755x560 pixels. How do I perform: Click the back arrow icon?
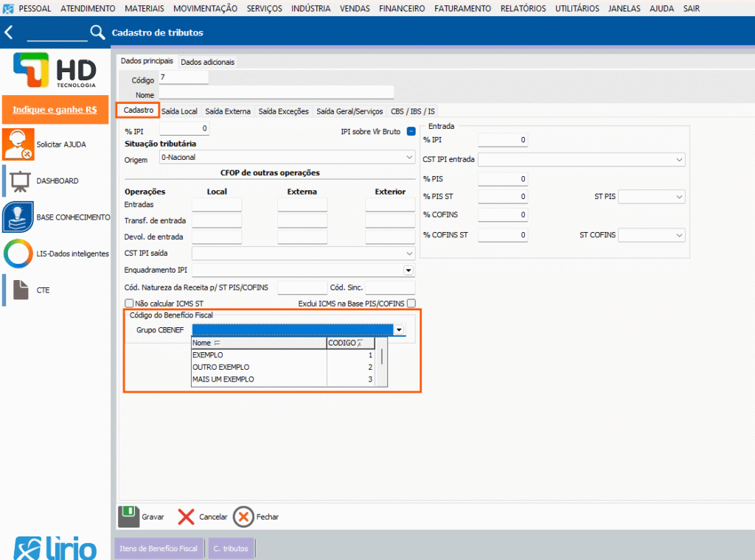pos(9,32)
